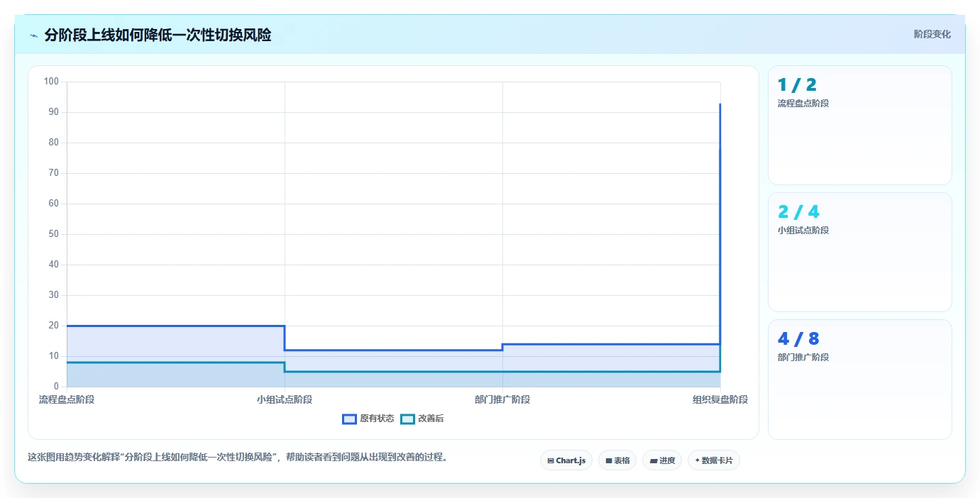Click the 2 / 4 value text

798,212
